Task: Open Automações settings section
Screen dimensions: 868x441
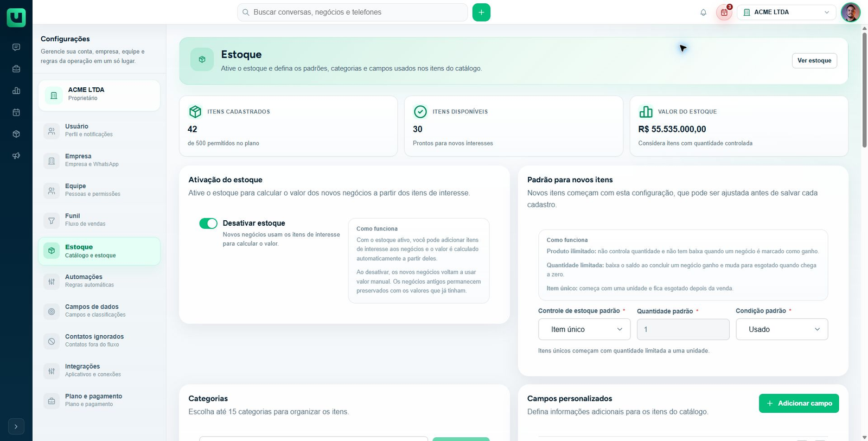Action: pyautogui.click(x=99, y=281)
